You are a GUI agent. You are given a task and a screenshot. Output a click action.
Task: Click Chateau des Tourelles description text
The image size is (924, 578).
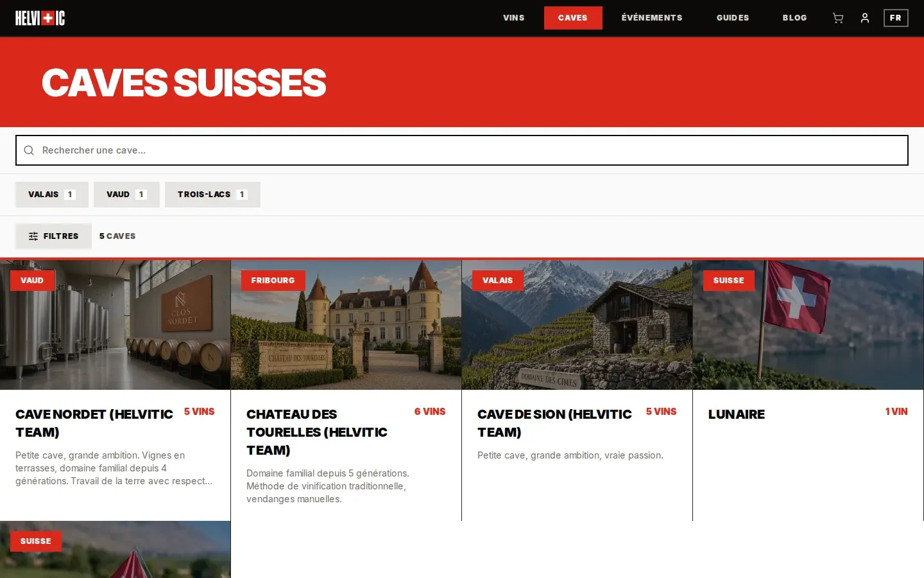(328, 486)
